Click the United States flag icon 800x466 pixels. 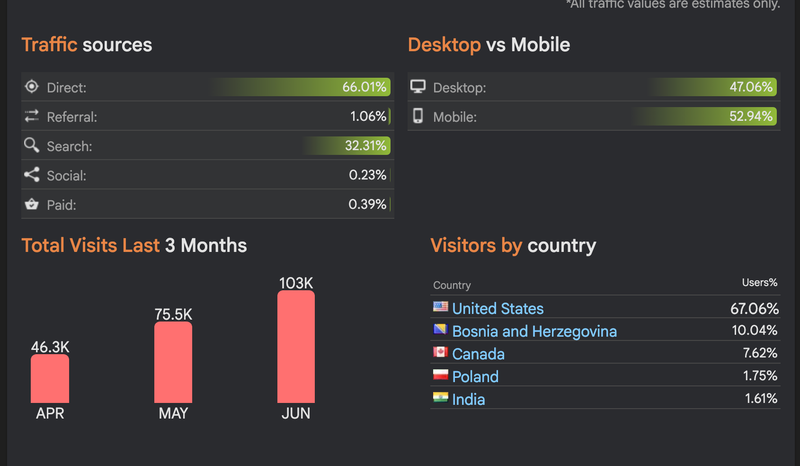tap(440, 308)
